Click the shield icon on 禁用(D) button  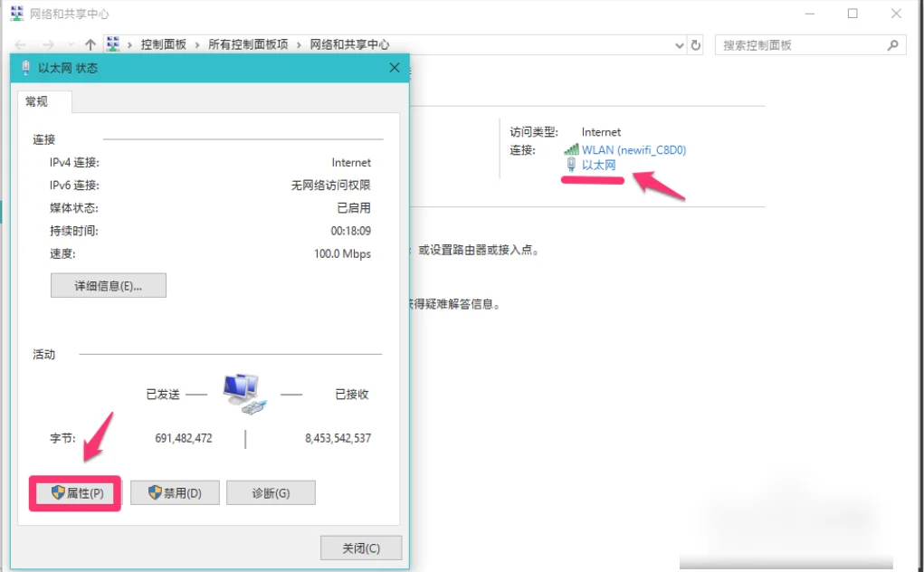(155, 493)
